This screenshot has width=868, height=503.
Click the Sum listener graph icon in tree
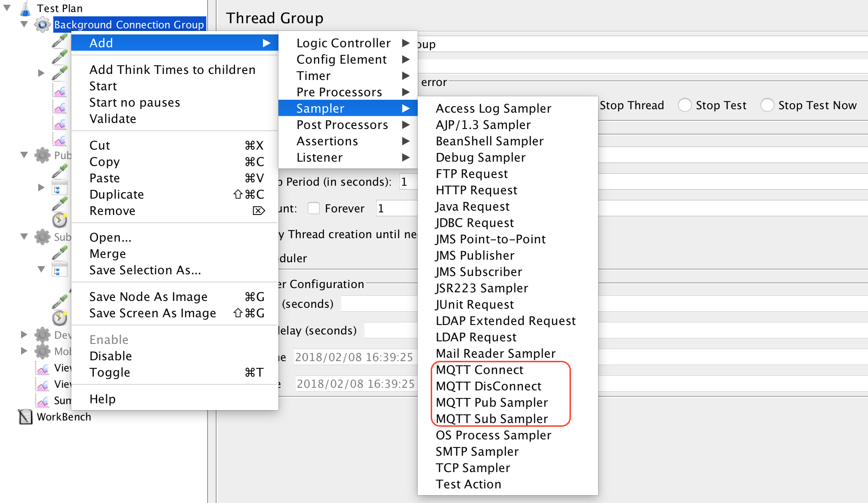[x=43, y=401]
